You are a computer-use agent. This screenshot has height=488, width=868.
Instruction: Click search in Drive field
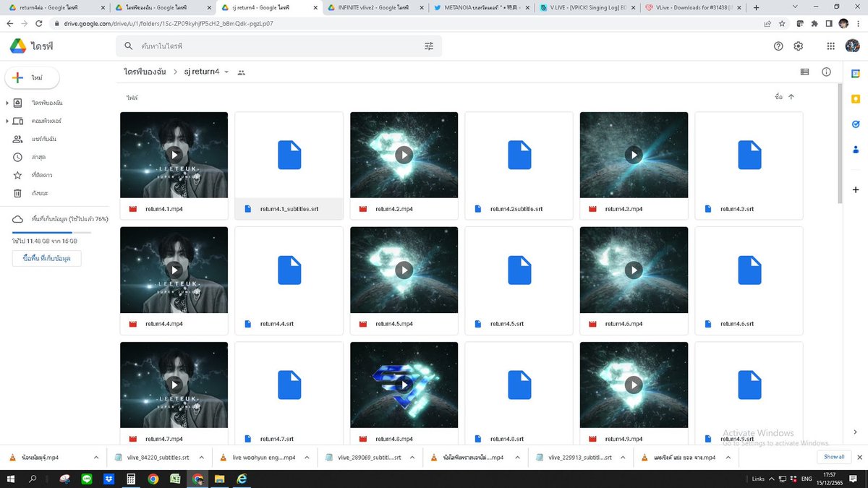278,46
